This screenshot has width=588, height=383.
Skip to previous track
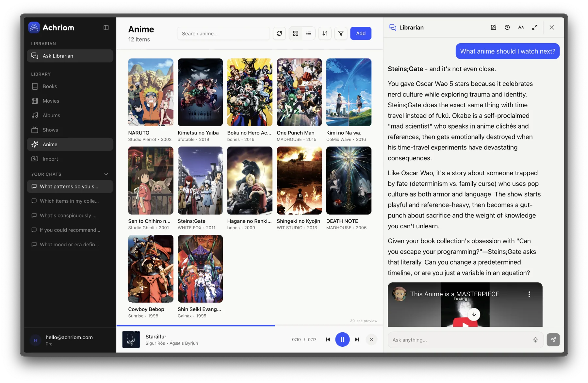[328, 339]
